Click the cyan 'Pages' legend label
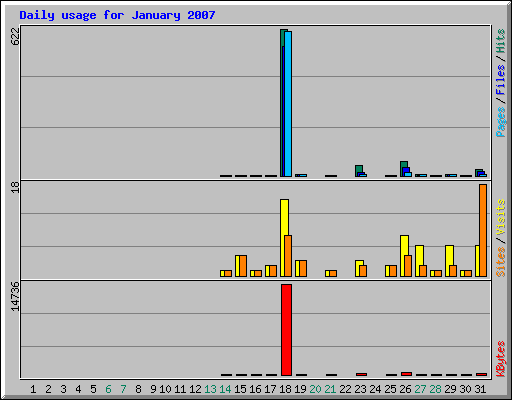This screenshot has width=512, height=400. tap(500, 122)
